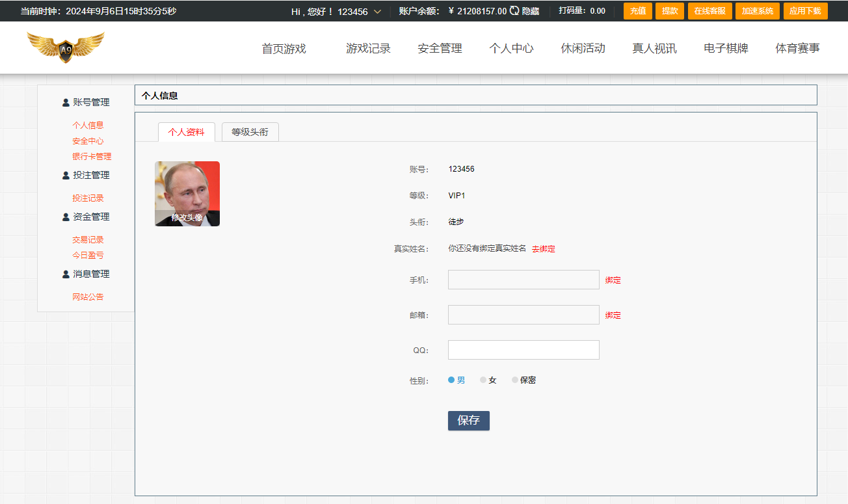Click the 保存 save button
This screenshot has width=848, height=504.
pos(468,420)
